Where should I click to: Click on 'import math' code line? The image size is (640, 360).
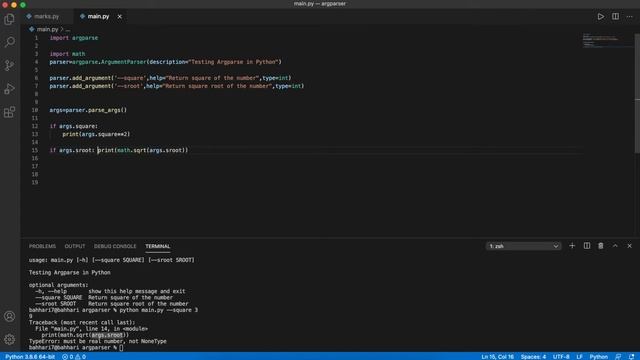[x=67, y=54]
